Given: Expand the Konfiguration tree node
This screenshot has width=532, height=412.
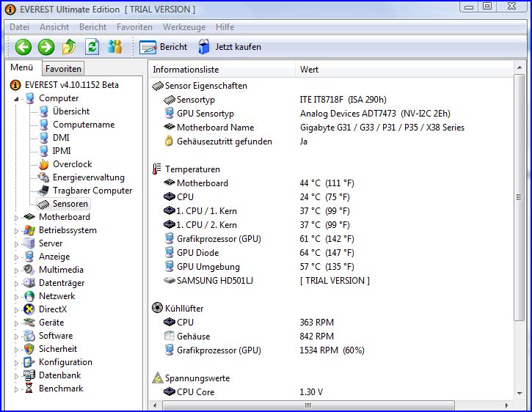Looking at the screenshot, I should 16,363.
